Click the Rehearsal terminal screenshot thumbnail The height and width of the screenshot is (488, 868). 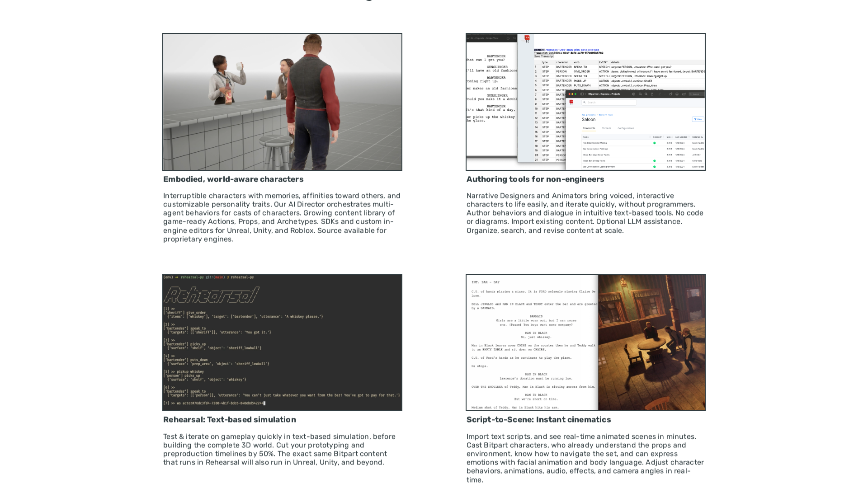tap(282, 342)
